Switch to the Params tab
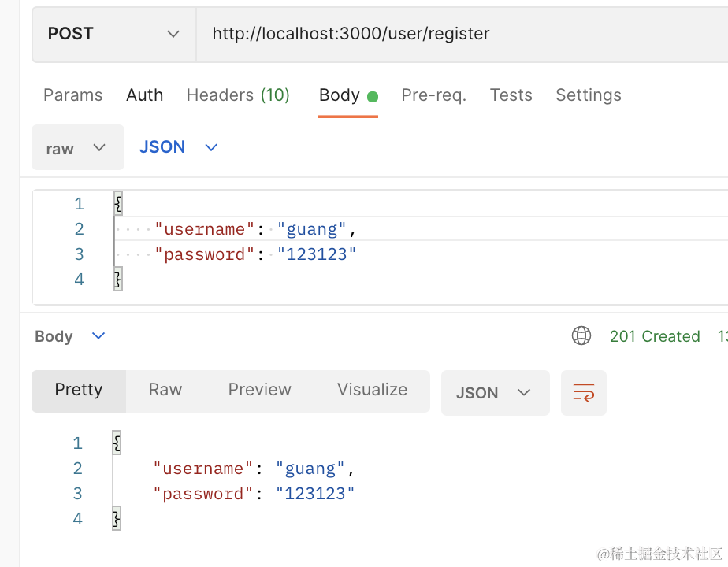The height and width of the screenshot is (567, 728). [72, 95]
